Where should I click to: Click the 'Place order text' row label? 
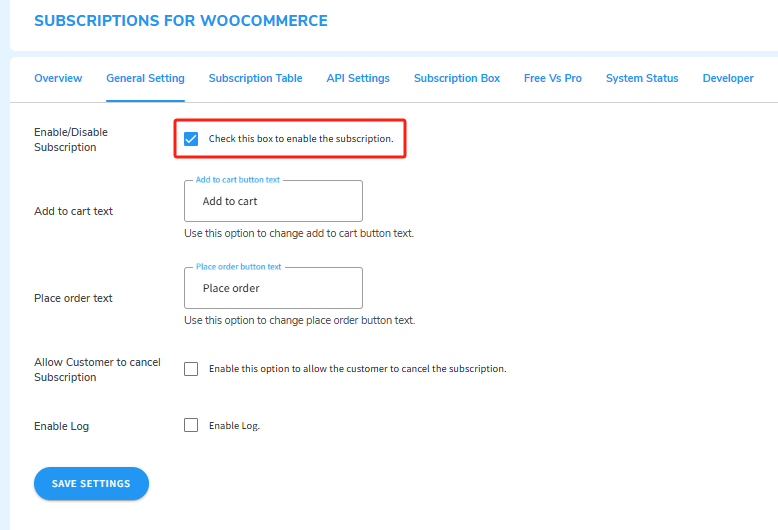pos(73,298)
